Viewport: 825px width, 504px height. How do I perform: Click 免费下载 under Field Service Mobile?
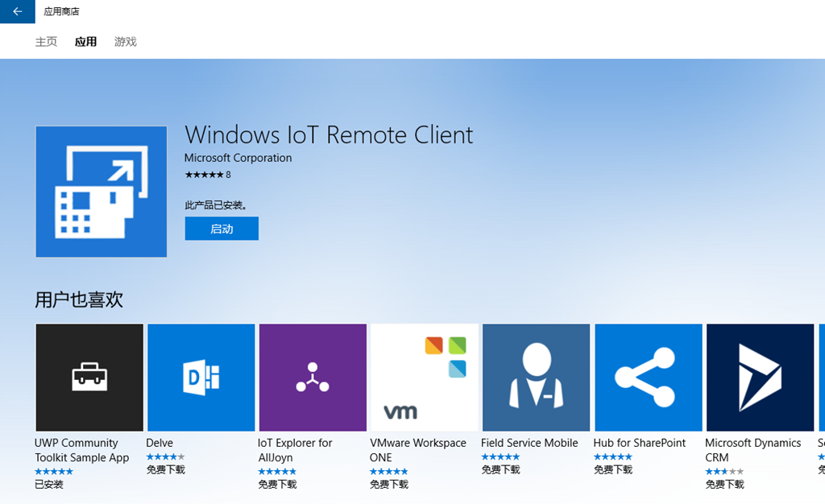pos(500,470)
